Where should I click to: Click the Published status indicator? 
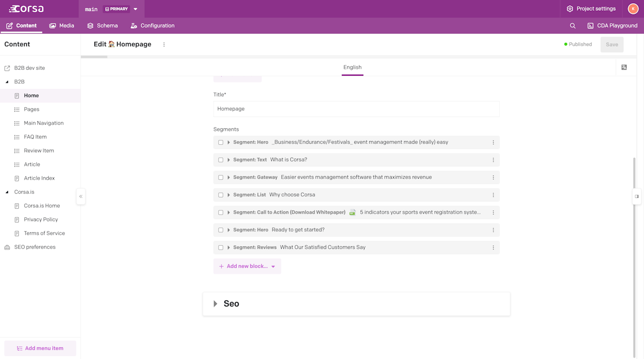point(578,45)
